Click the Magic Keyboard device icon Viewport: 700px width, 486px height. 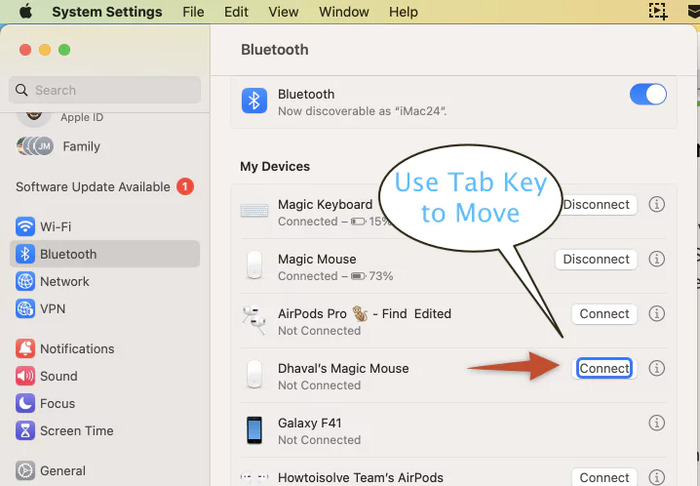coord(254,210)
